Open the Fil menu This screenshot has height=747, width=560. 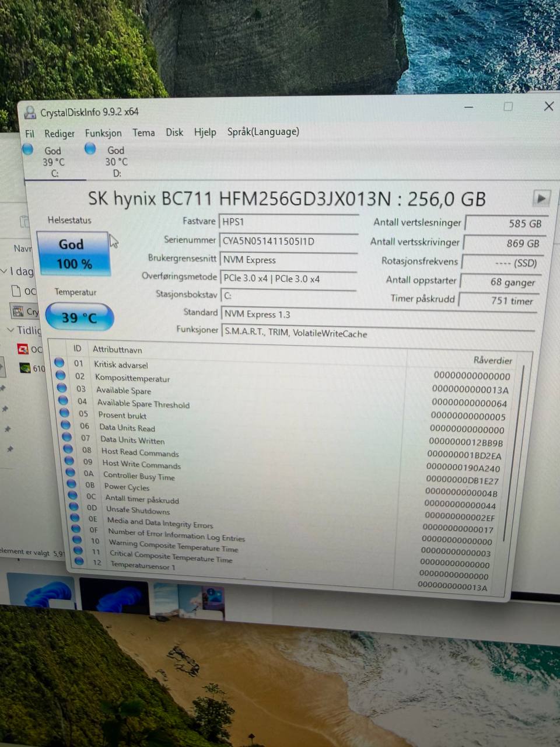click(30, 134)
